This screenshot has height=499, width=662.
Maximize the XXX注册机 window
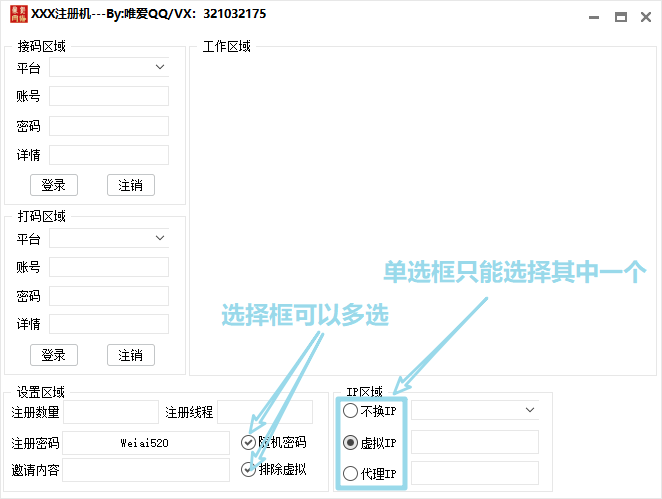(x=621, y=17)
